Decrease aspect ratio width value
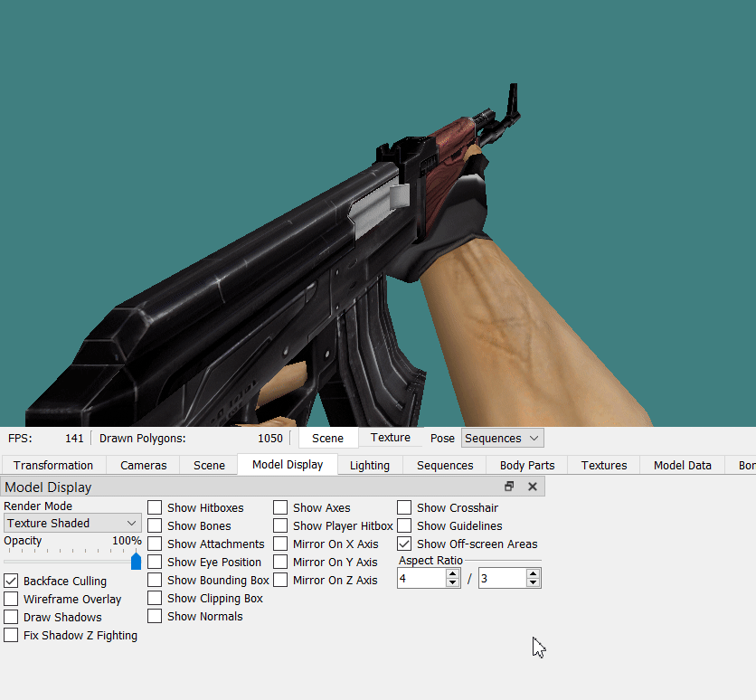The height and width of the screenshot is (700, 756). coord(452,582)
